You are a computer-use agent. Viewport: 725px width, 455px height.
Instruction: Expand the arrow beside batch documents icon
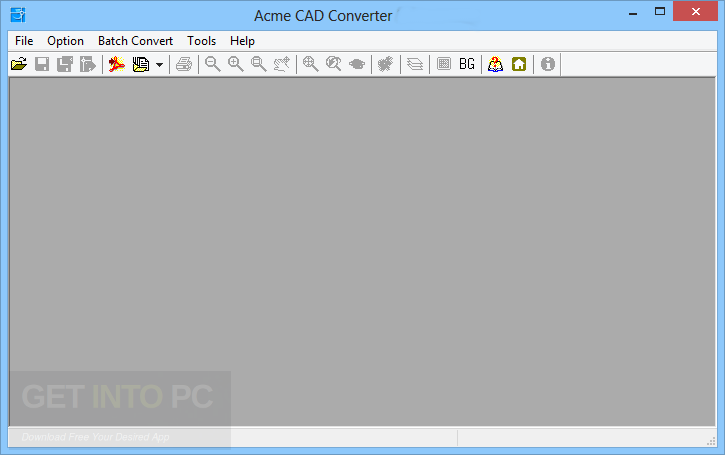160,64
